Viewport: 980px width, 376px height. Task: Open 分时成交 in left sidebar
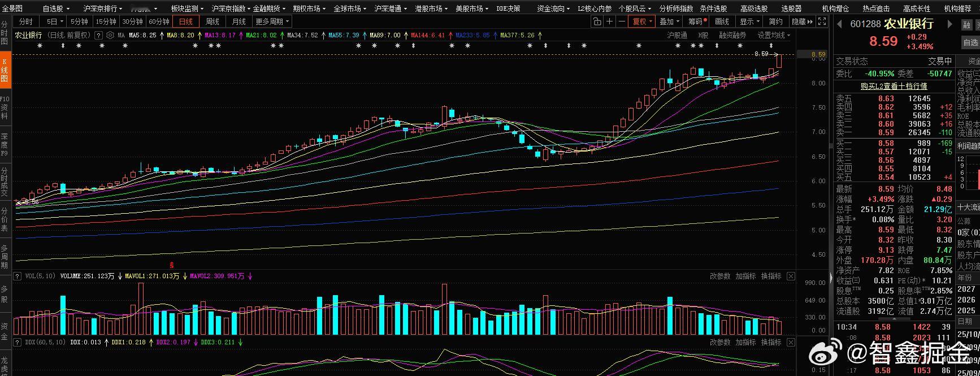5,181
